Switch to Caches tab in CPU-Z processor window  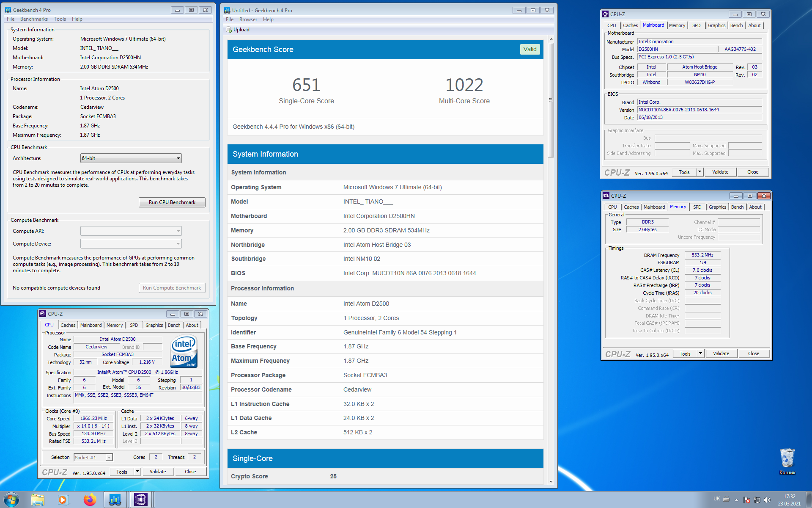(x=68, y=325)
